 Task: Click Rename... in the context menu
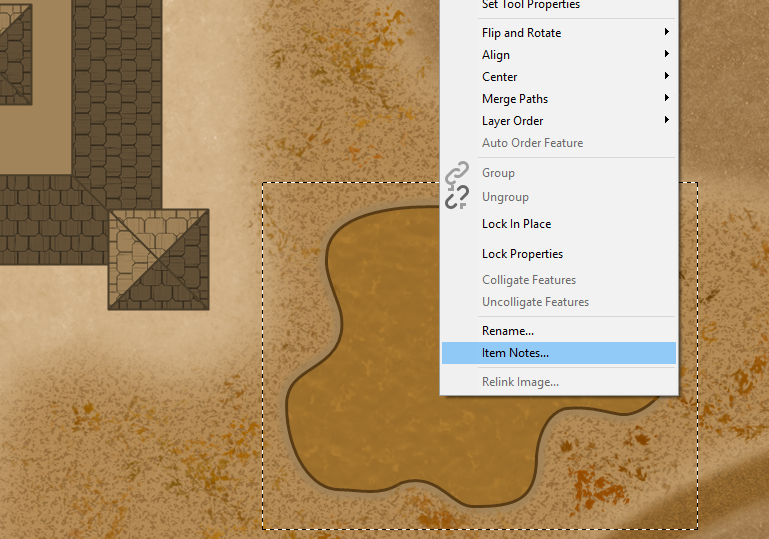click(508, 331)
